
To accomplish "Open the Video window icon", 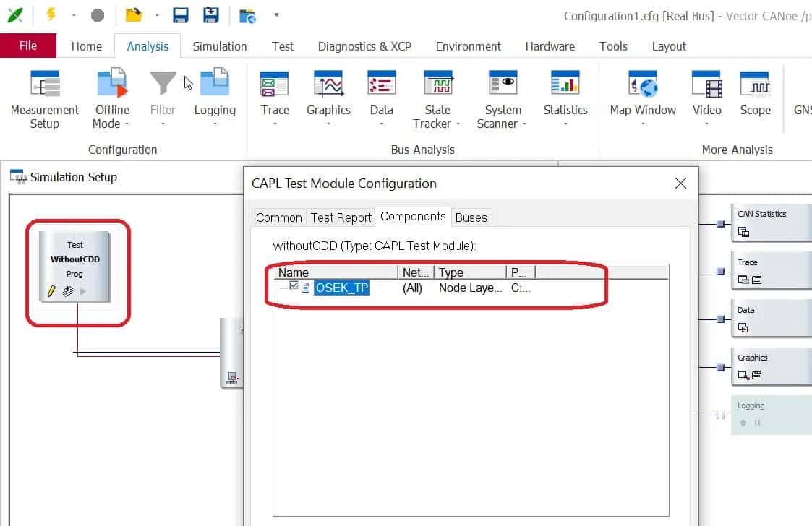I will click(x=706, y=85).
